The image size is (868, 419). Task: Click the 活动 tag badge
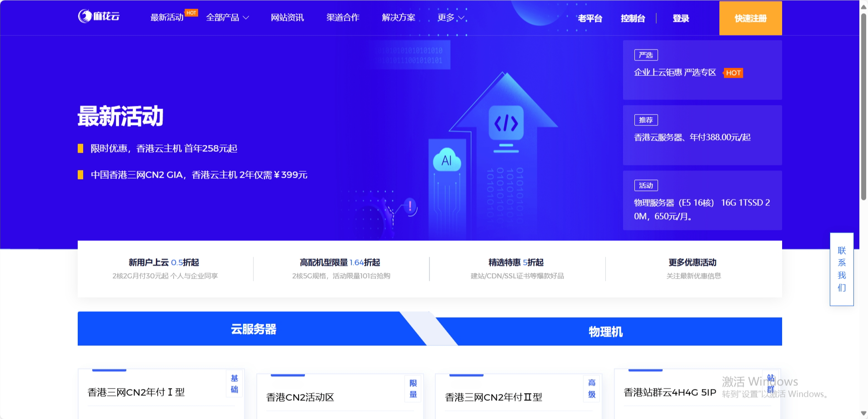point(646,185)
